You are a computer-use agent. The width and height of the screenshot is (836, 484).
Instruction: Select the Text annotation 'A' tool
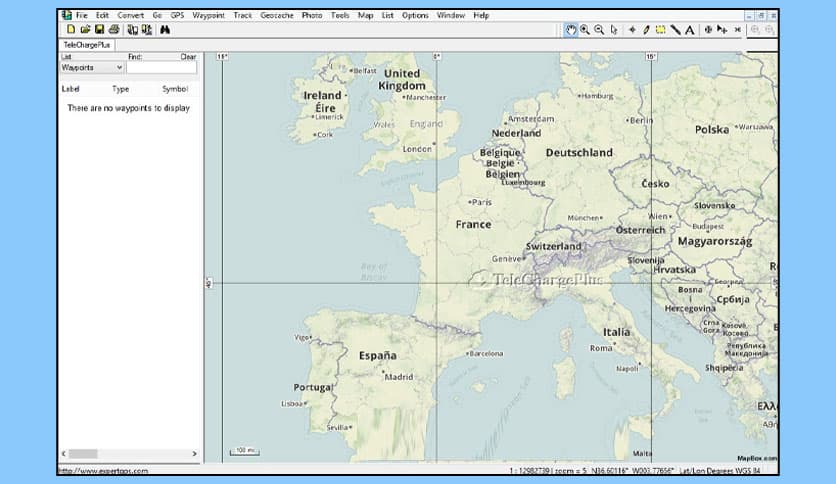pyautogui.click(x=689, y=30)
